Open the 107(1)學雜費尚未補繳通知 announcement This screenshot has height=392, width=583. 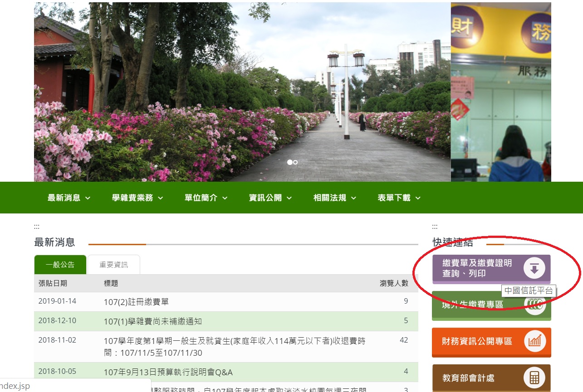tap(152, 321)
